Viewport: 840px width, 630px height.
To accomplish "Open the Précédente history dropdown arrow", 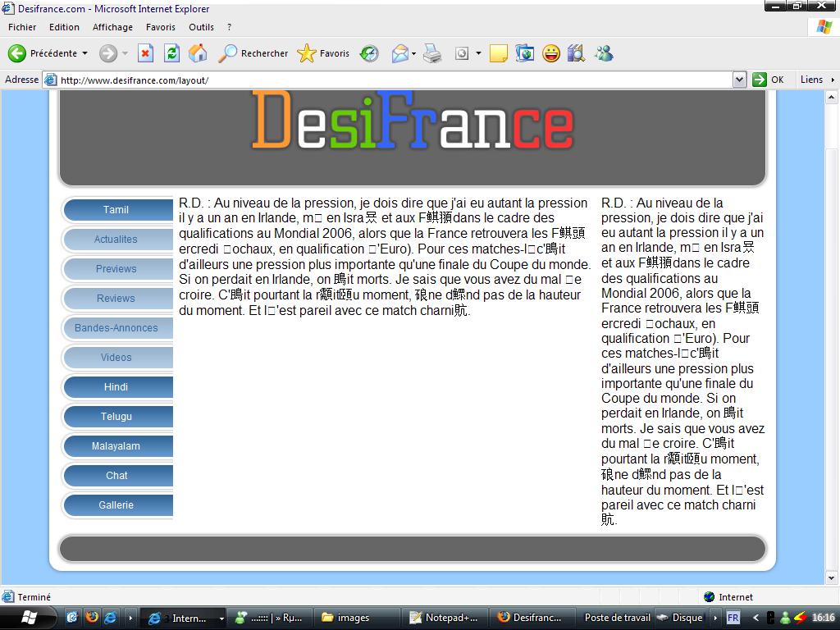I will click(84, 53).
